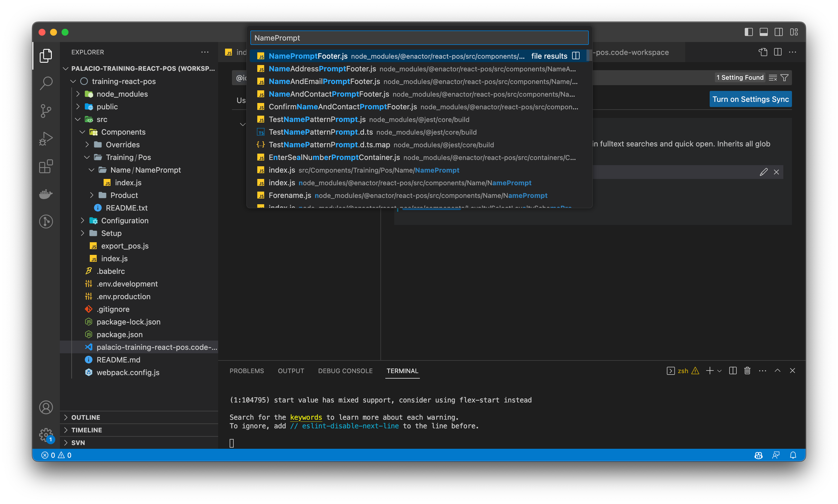The width and height of the screenshot is (838, 504).
Task: Open terminal launch profile dropdown
Action: click(x=719, y=371)
